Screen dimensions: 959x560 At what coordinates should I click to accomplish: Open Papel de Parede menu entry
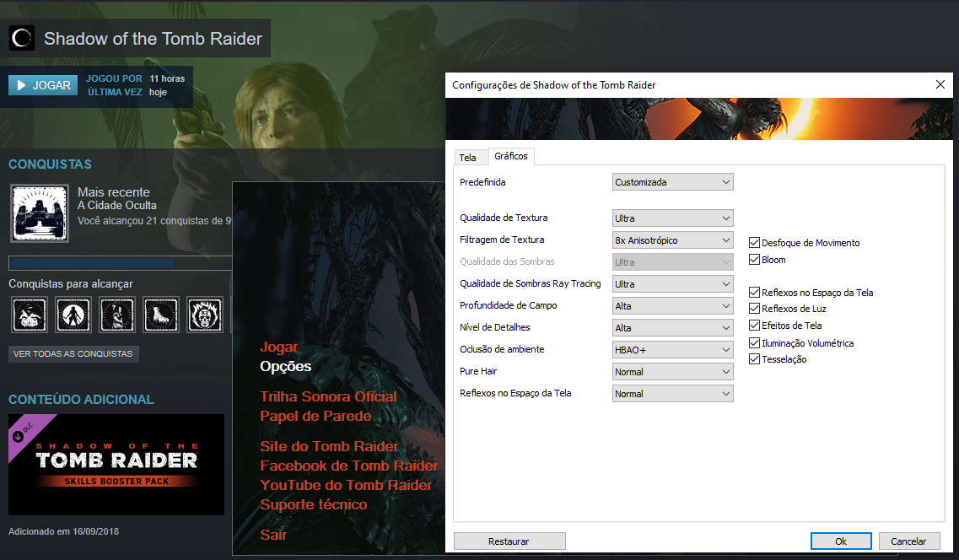click(x=315, y=417)
